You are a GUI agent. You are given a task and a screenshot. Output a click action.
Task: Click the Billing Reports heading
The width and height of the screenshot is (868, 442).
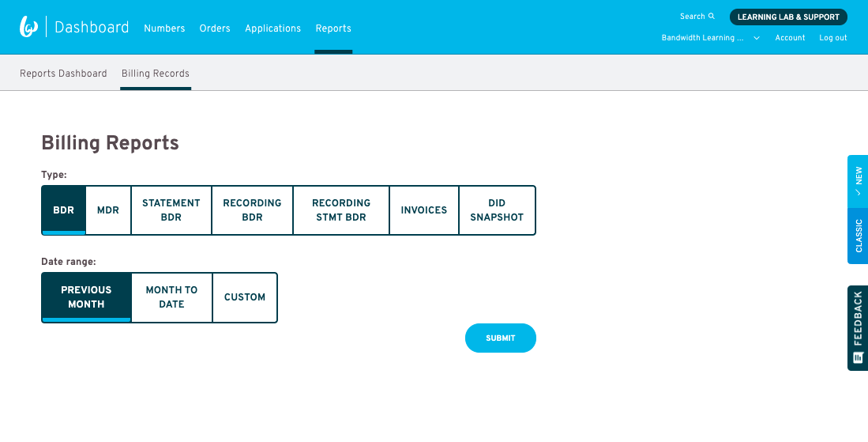point(110,143)
